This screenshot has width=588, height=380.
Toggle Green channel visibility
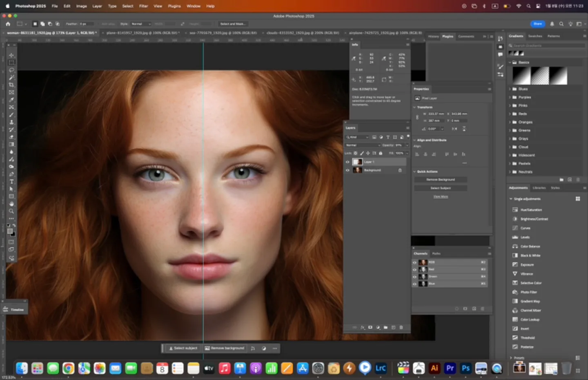tap(415, 277)
